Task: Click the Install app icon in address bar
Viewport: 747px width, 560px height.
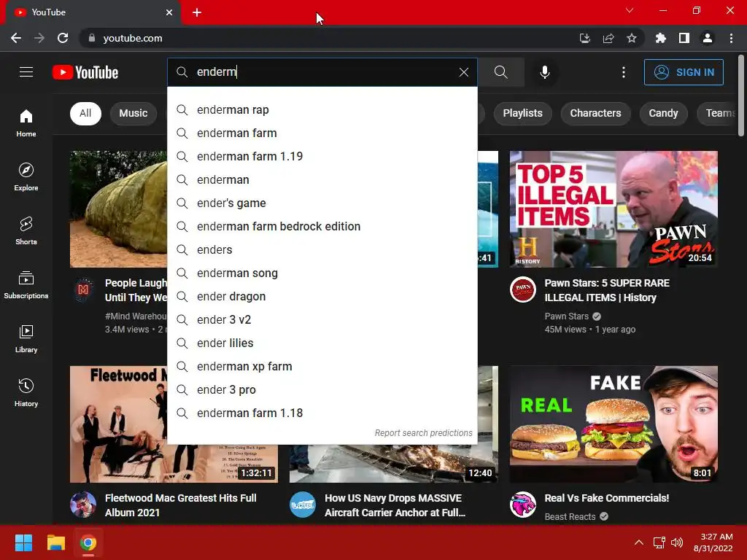Action: point(584,38)
